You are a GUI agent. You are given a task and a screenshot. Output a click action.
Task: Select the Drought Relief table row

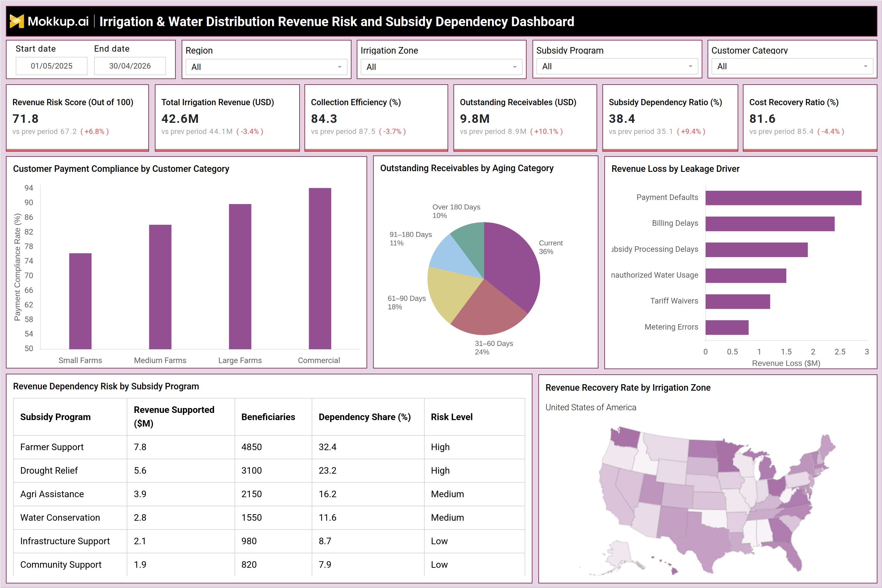(x=269, y=471)
